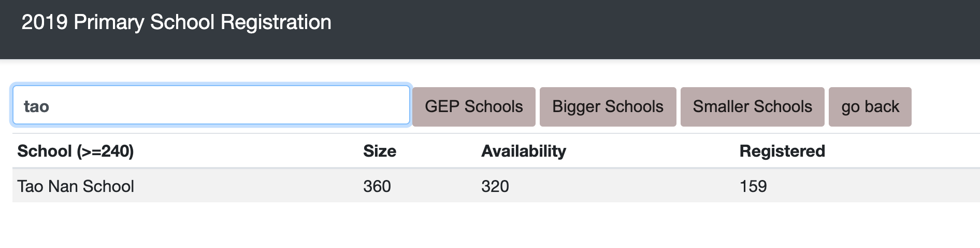Filter by GEP Schools
The width and height of the screenshot is (980, 248).
(x=473, y=107)
